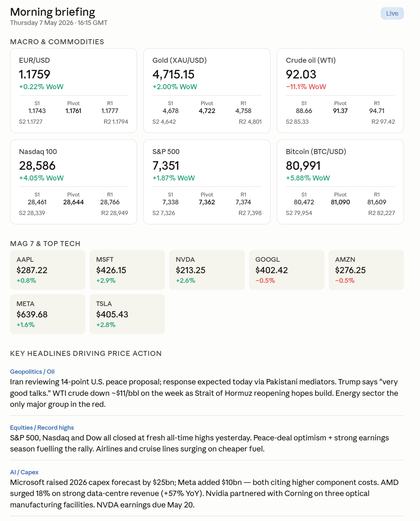Open the MSFT stock tile
Viewport: 420px width, 521px height.
(x=127, y=270)
